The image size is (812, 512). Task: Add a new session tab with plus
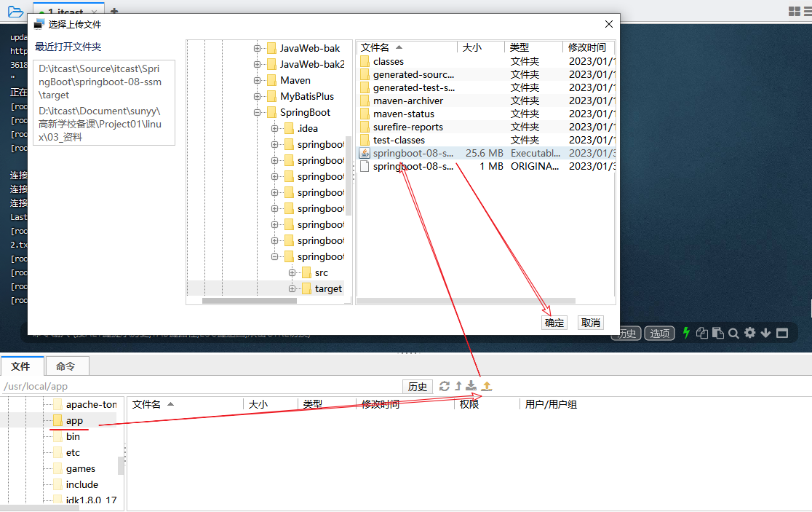tap(114, 12)
